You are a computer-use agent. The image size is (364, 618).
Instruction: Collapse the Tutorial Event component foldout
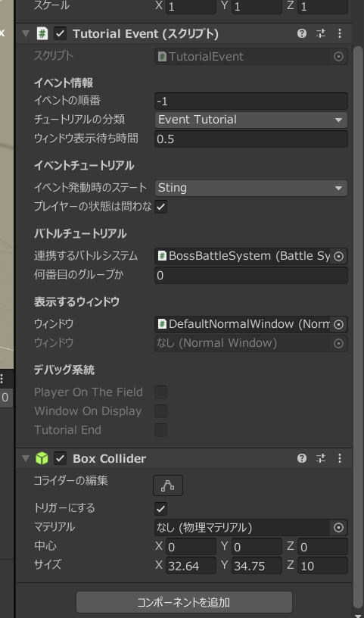pyautogui.click(x=26, y=34)
